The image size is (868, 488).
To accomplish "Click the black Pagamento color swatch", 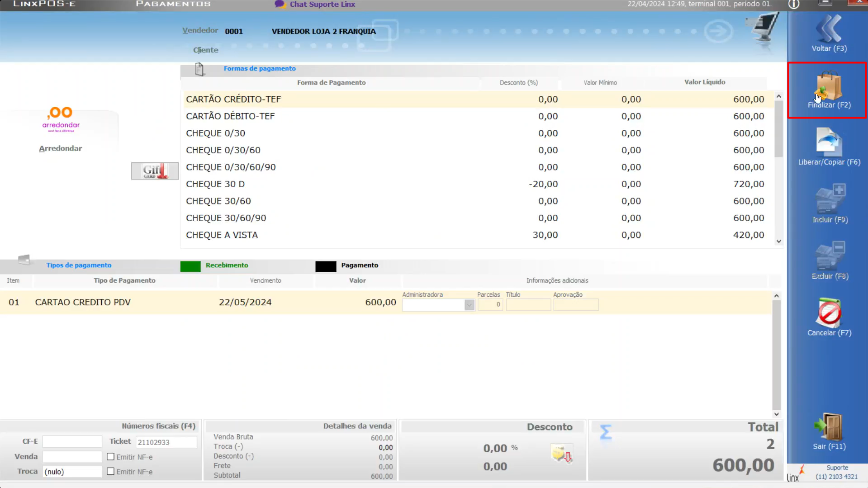I will tap(326, 266).
